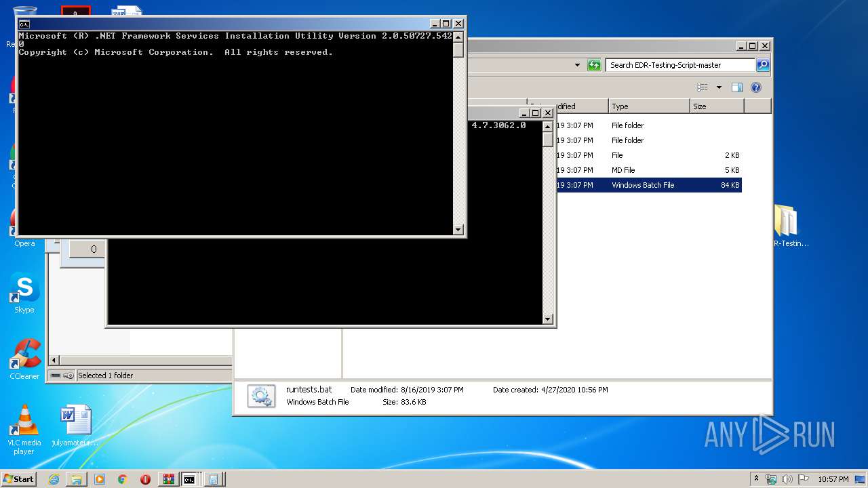Click the back console scrollbar up arrow

(x=548, y=125)
